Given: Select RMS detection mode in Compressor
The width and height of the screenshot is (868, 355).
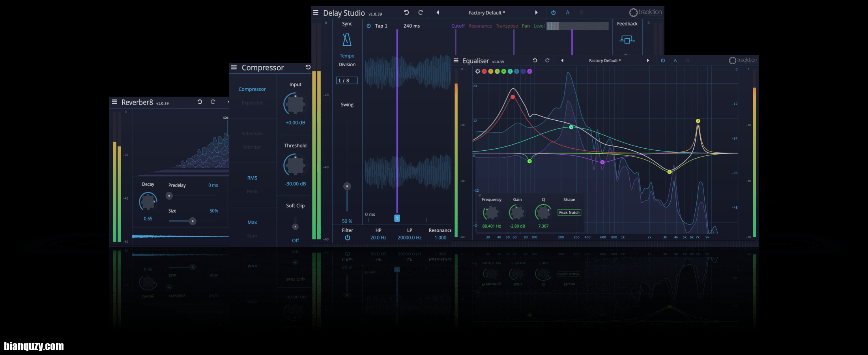Looking at the screenshot, I should (252, 178).
